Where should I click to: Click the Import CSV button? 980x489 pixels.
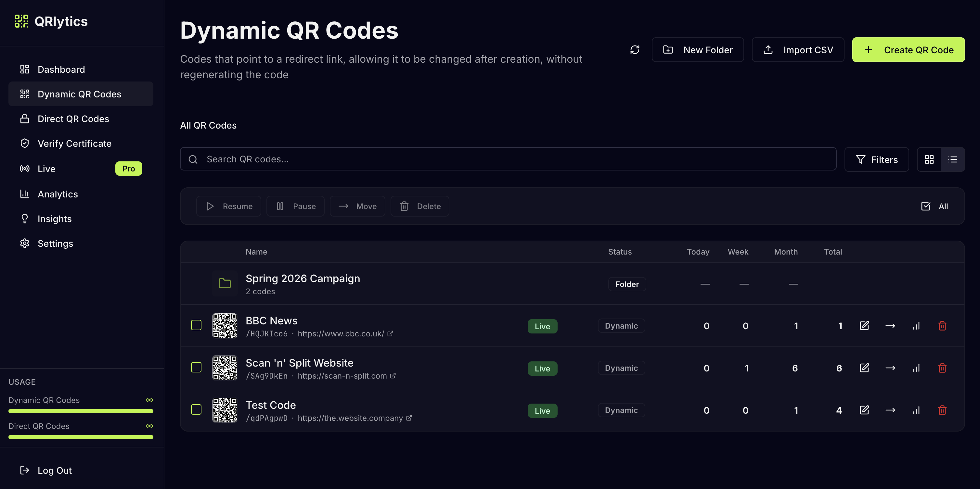798,49
